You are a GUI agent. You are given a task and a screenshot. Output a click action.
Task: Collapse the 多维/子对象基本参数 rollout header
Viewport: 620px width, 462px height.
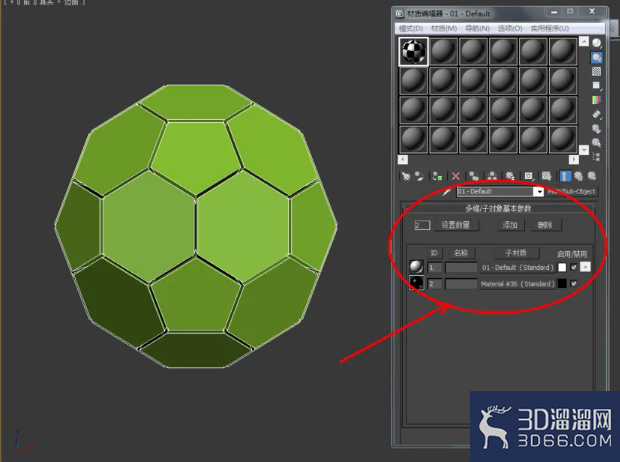[498, 208]
